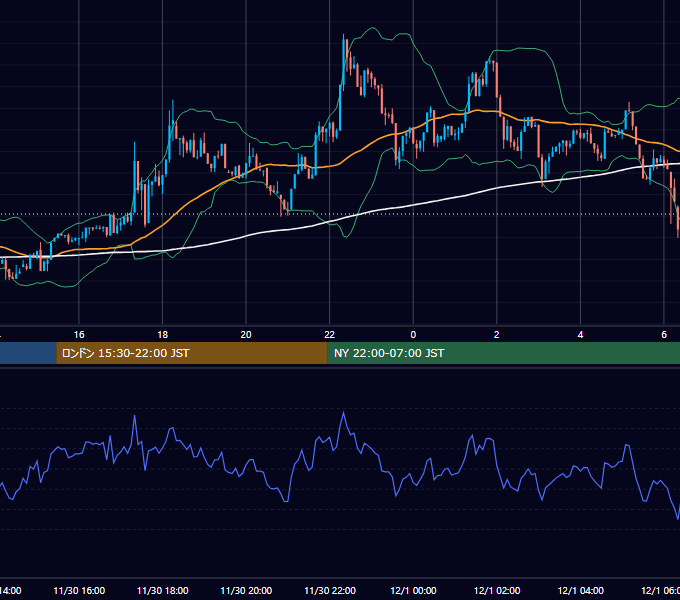The image size is (680, 600).
Task: Click the blue session bar before London
Action: click(28, 353)
